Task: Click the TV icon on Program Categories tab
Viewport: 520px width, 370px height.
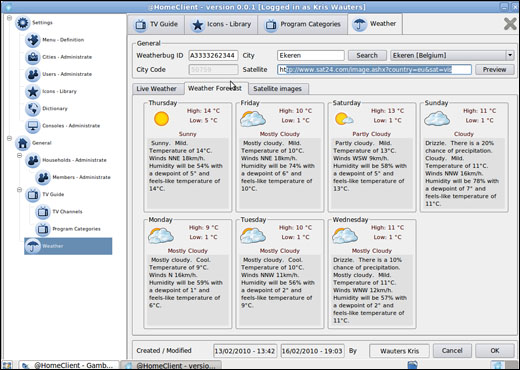Action: pyautogui.click(x=271, y=25)
